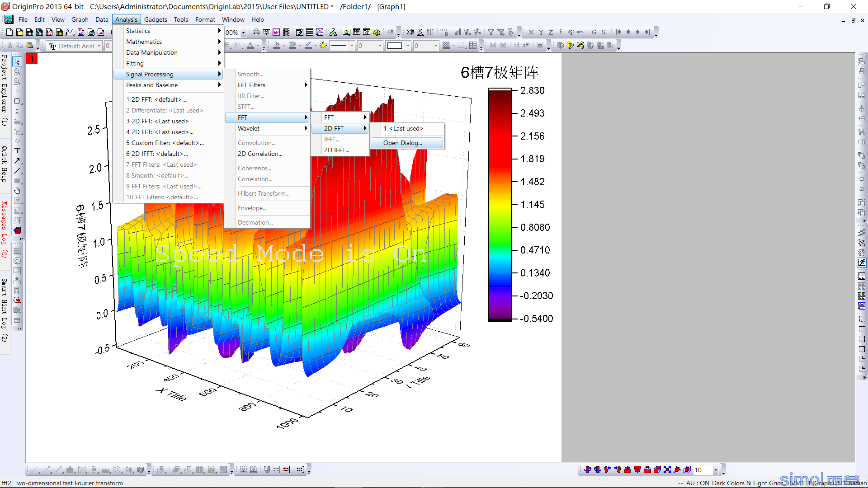Toggle the Set as Subject S button

[604, 32]
